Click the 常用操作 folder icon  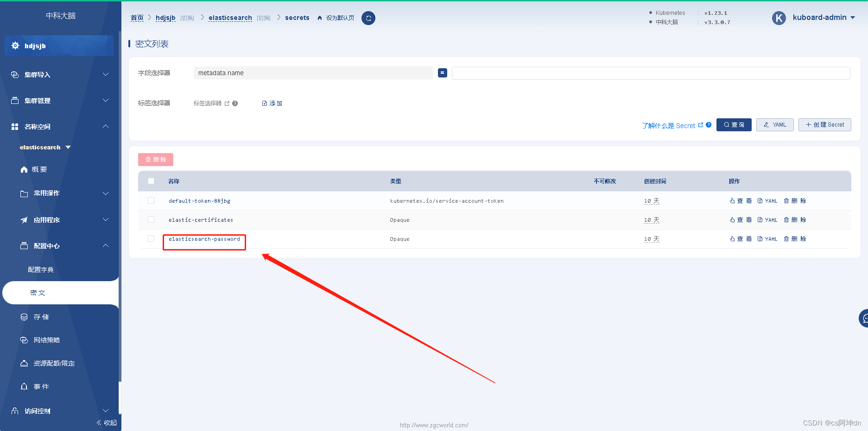(x=24, y=193)
